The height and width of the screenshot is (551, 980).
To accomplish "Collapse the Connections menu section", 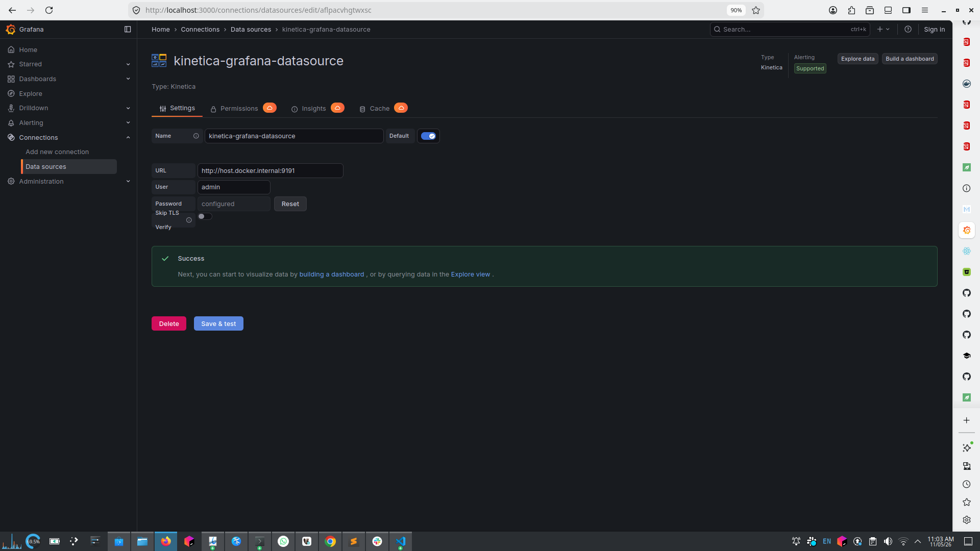I will [x=128, y=138].
